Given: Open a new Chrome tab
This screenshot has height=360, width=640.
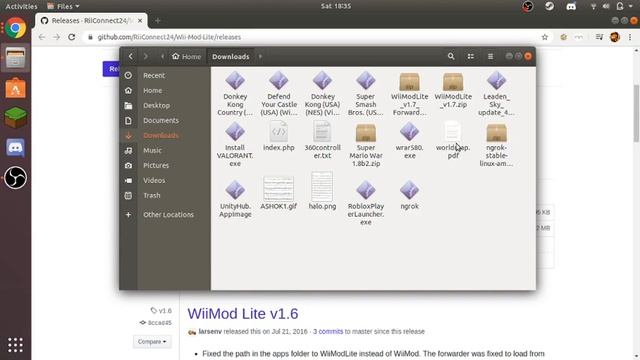Looking at the screenshot, I should [158, 20].
